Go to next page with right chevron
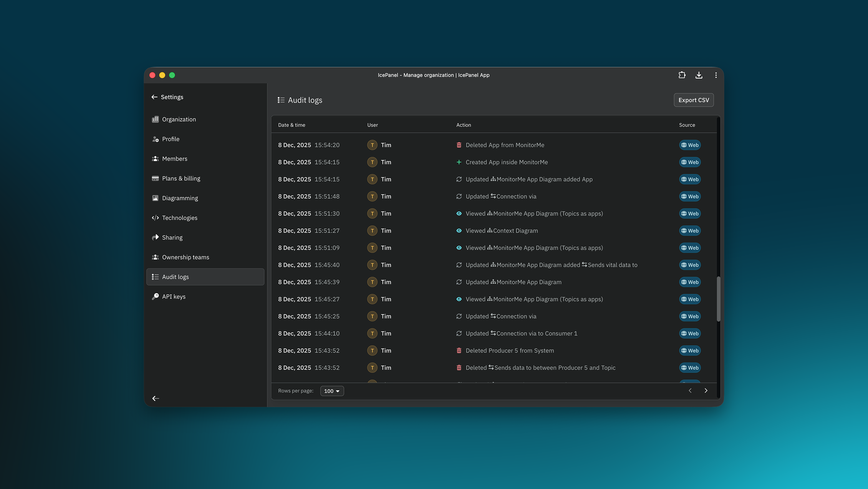Image resolution: width=868 pixels, height=489 pixels. (x=706, y=390)
